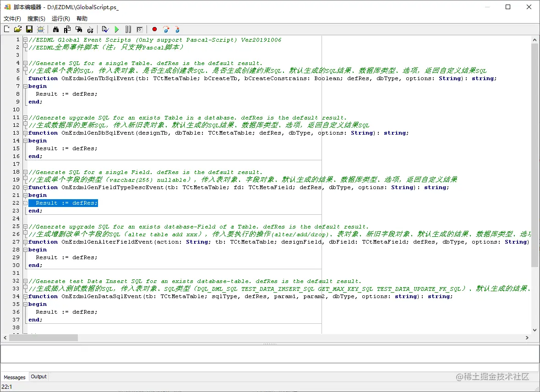This screenshot has width=540, height=392.
Task: Collapse the comment fold at line 11
Action: 25,117
